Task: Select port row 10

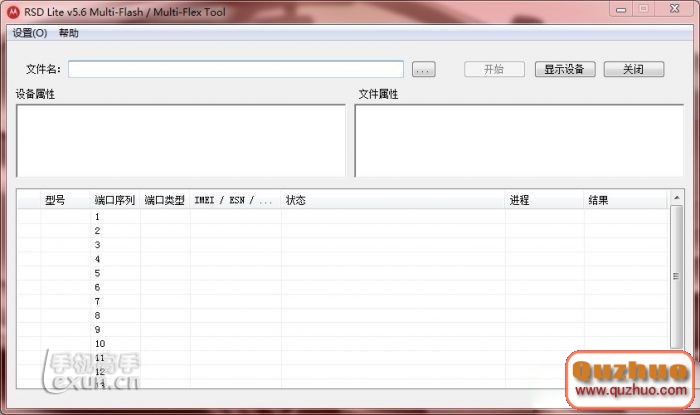Action: (342, 344)
